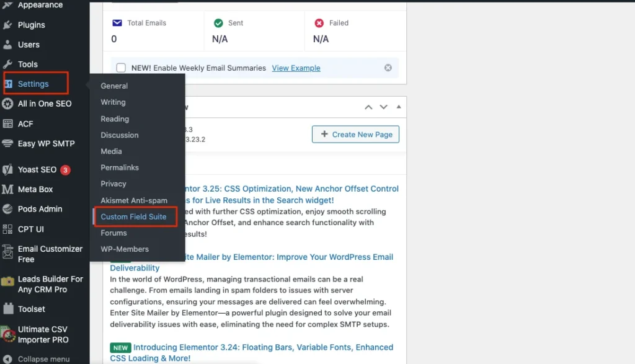
Task: Click the Easy WP SMTP icon
Action: [x=7, y=144]
